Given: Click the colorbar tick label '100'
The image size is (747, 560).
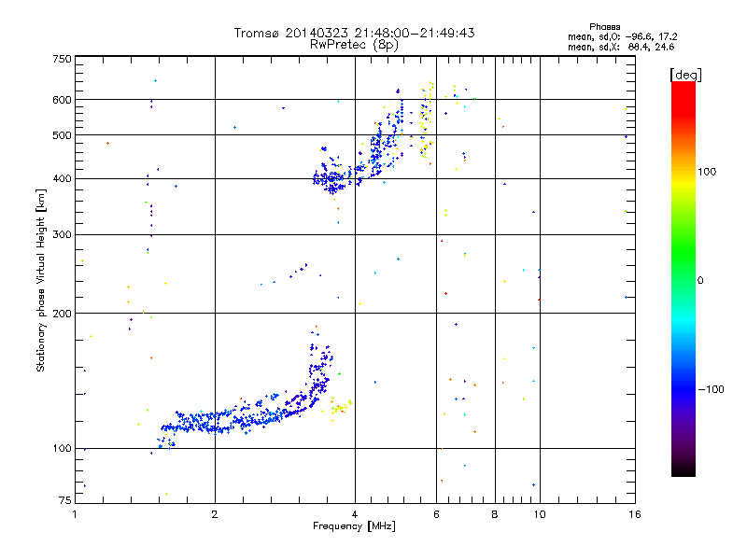Looking at the screenshot, I should (x=707, y=172).
